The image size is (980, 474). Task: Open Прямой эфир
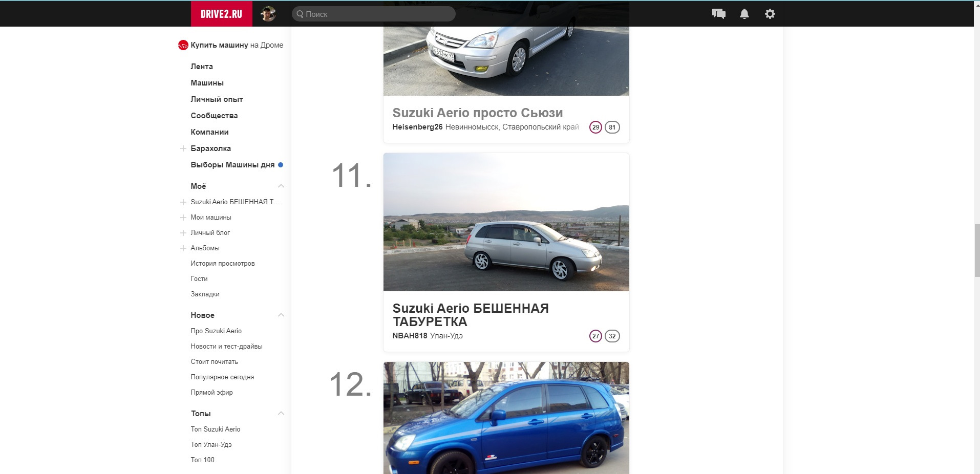(211, 393)
